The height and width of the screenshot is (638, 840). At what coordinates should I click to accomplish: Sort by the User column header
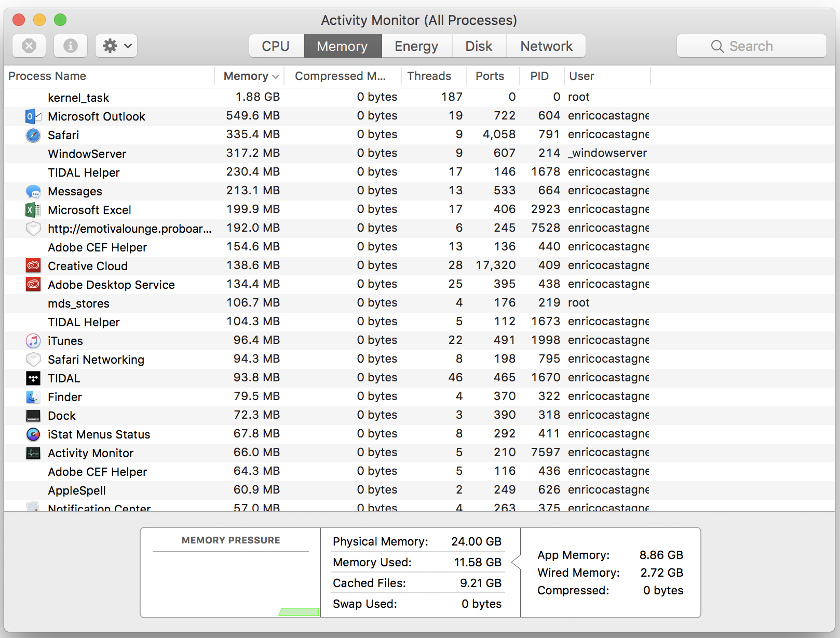tap(607, 76)
